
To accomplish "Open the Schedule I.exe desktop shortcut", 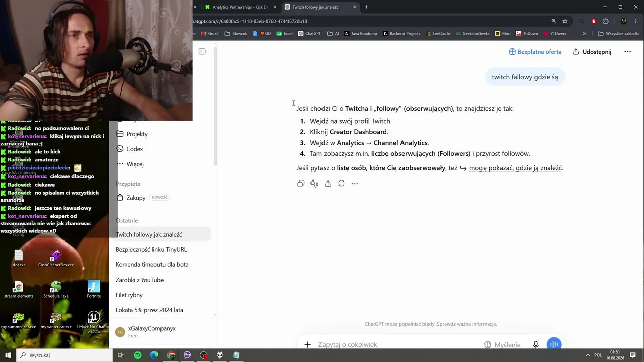I will pyautogui.click(x=56, y=289).
